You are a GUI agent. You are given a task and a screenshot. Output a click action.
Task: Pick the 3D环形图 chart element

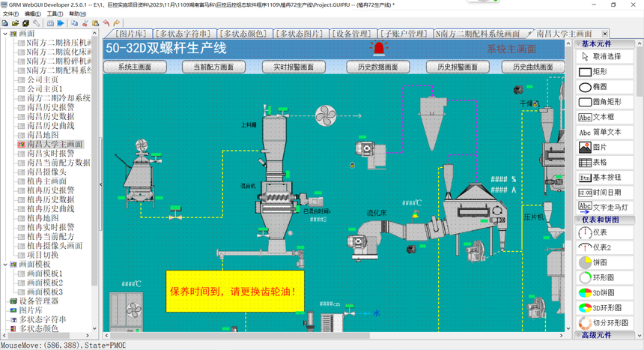pyautogui.click(x=604, y=307)
